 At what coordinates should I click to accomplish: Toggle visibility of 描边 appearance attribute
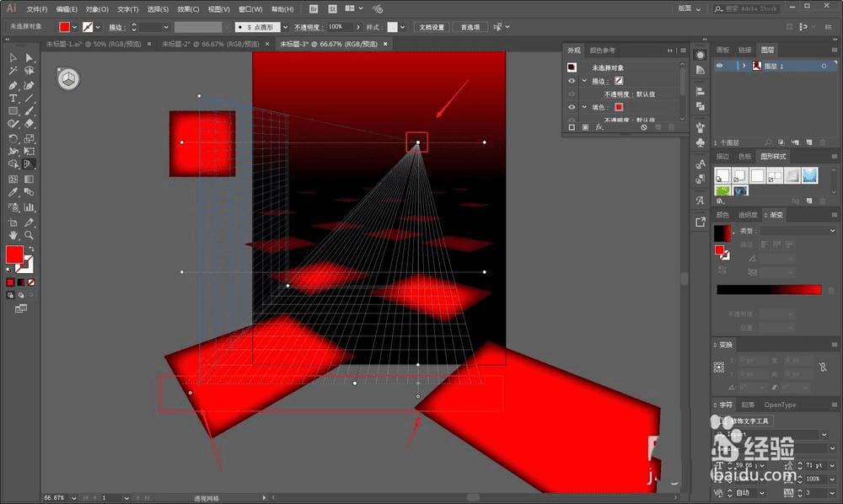point(572,81)
